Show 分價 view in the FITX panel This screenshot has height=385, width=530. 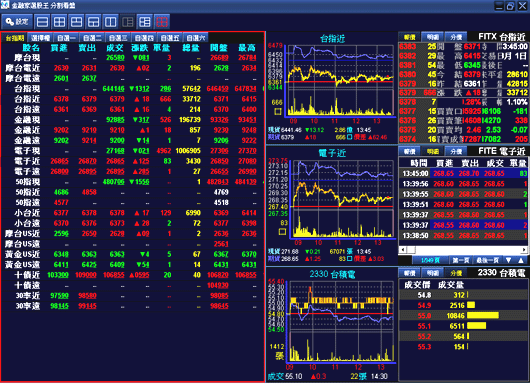(456, 37)
